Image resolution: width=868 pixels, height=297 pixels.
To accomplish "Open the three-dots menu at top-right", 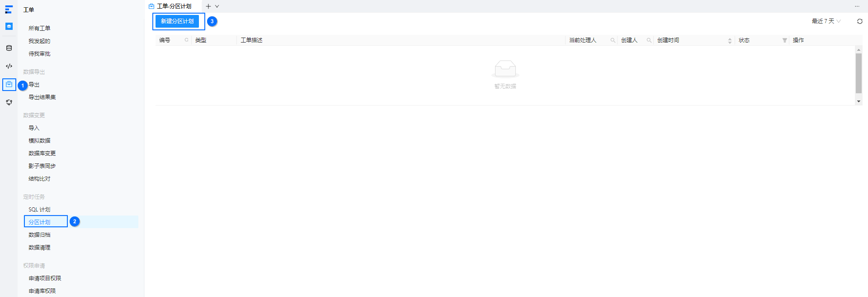I will 857,6.
